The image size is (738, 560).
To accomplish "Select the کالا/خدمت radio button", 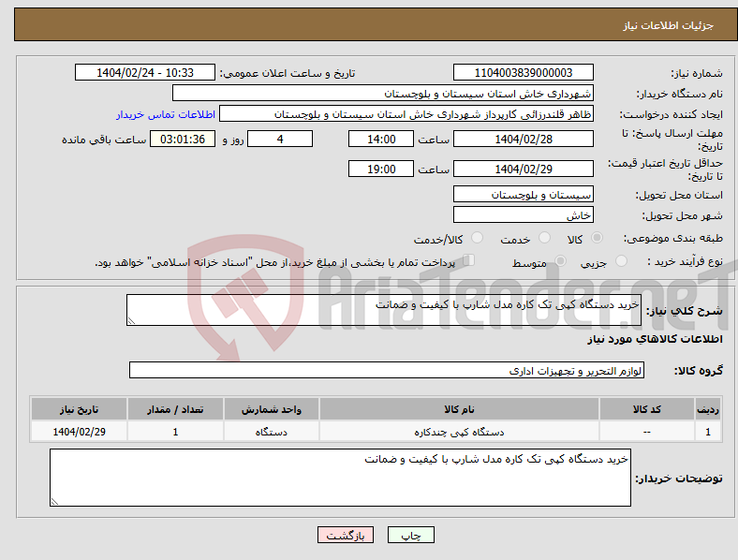I will pos(478,238).
